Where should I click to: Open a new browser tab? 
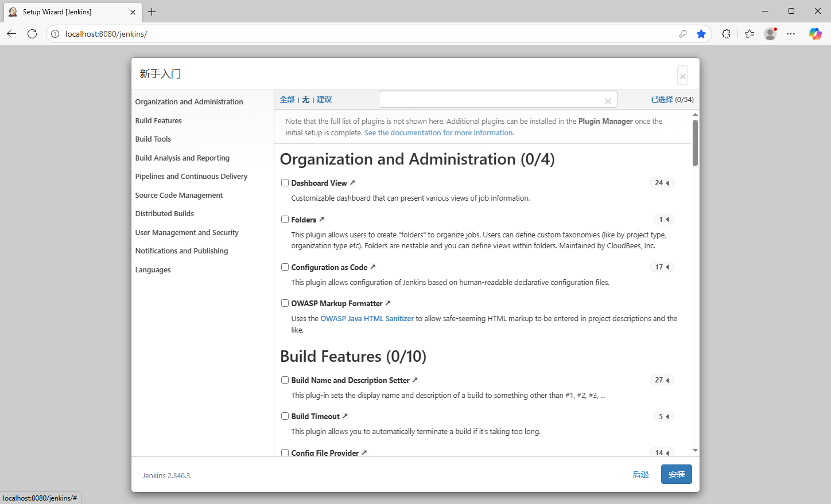(x=152, y=11)
